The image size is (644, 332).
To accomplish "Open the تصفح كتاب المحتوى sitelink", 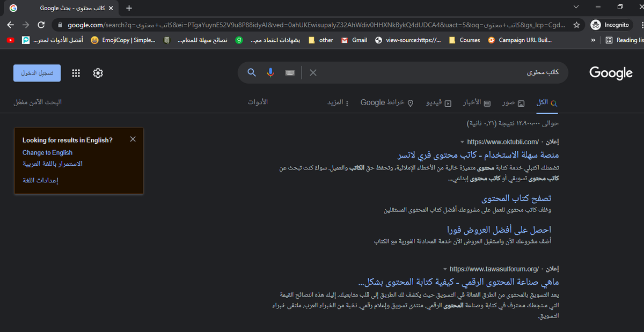I will coord(516,198).
